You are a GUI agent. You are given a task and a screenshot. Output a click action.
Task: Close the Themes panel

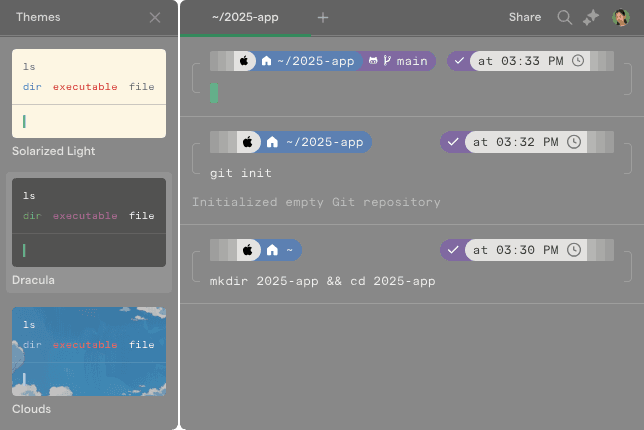click(x=155, y=17)
